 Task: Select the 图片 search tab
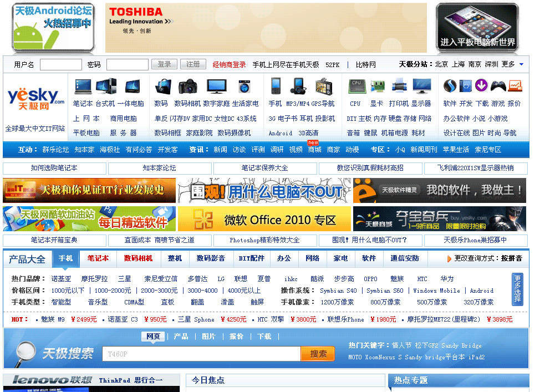(x=208, y=337)
